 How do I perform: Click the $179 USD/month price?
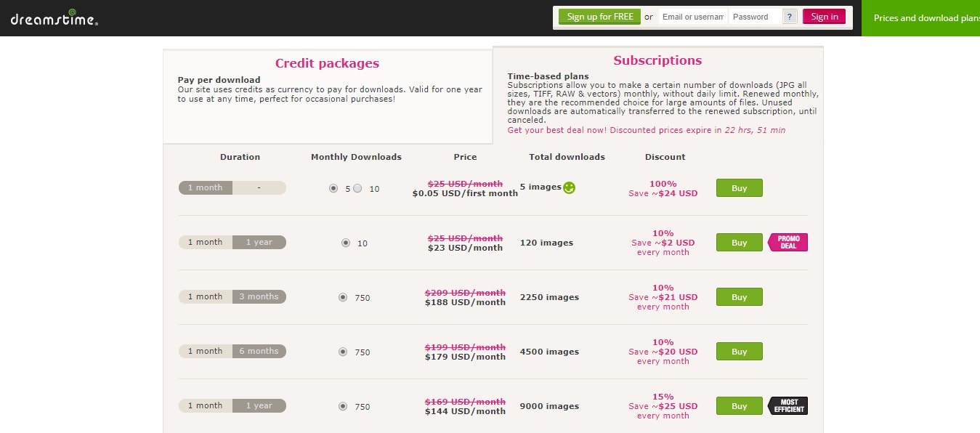465,357
